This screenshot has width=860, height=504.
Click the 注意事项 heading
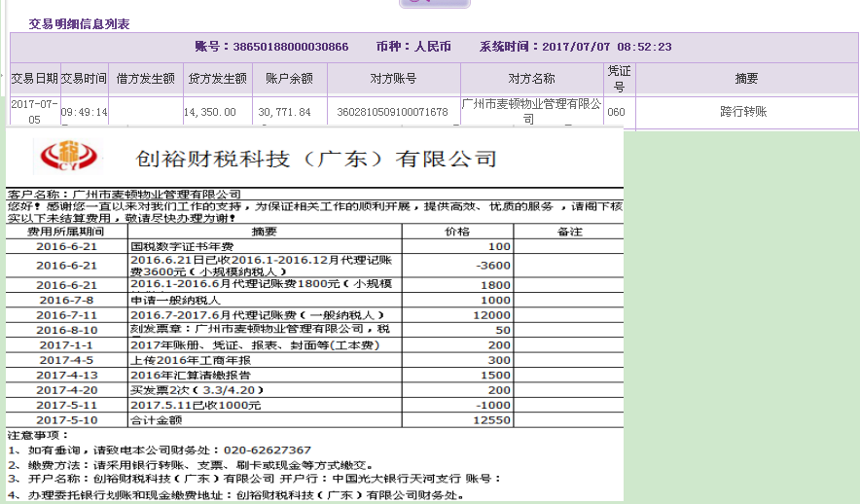[x=38, y=436]
